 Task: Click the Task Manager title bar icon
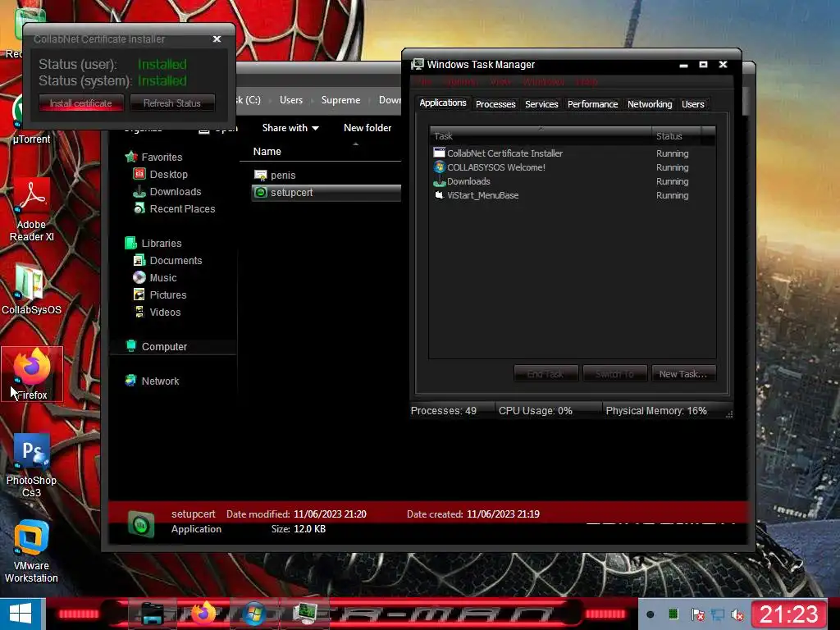point(418,64)
